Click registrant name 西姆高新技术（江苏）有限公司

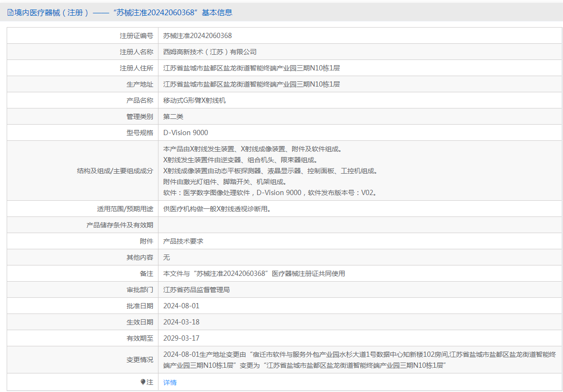click(209, 52)
